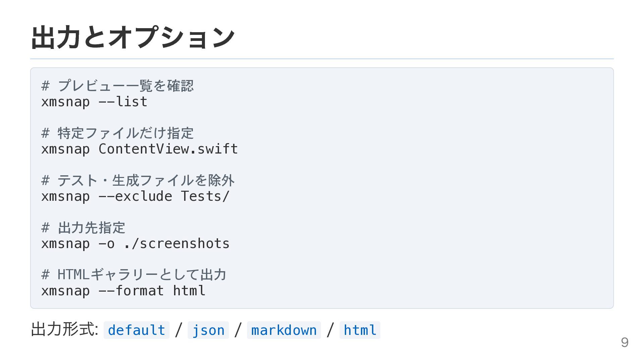Click the markdown format tag

click(x=284, y=330)
